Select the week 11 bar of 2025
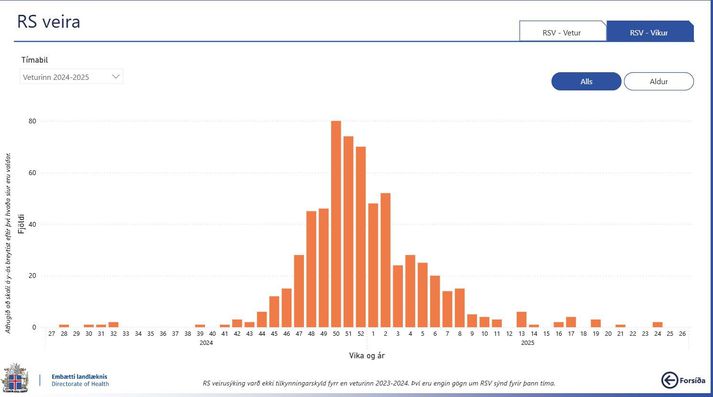Viewport: 713px width, 397px height. 497,323
